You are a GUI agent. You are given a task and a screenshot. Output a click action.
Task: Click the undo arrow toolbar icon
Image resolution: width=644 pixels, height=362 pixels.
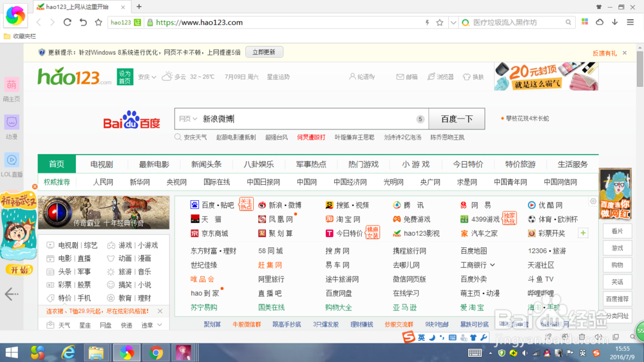[x=83, y=22]
